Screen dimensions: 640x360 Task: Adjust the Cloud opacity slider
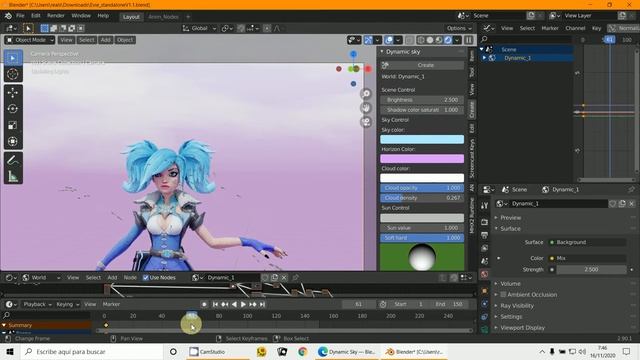tap(422, 188)
